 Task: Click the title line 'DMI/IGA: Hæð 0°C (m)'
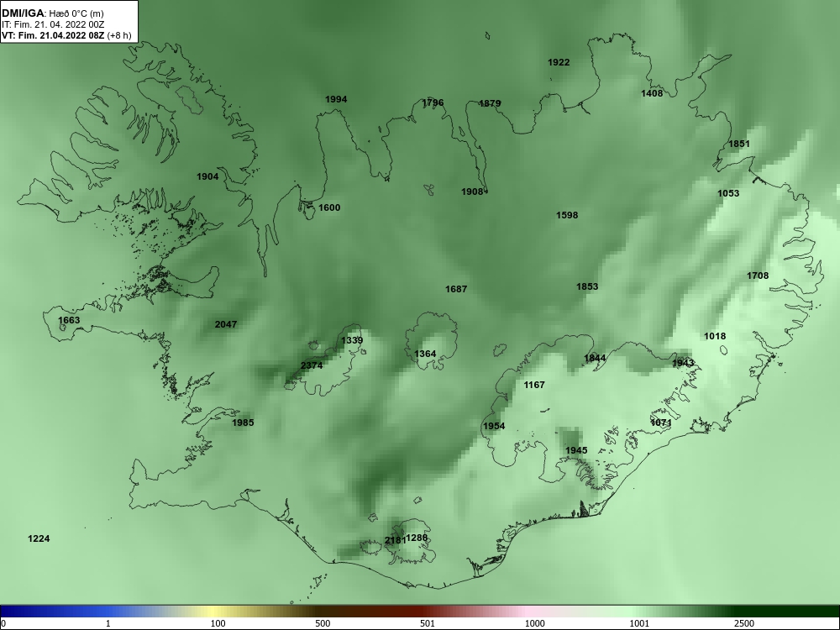point(52,13)
